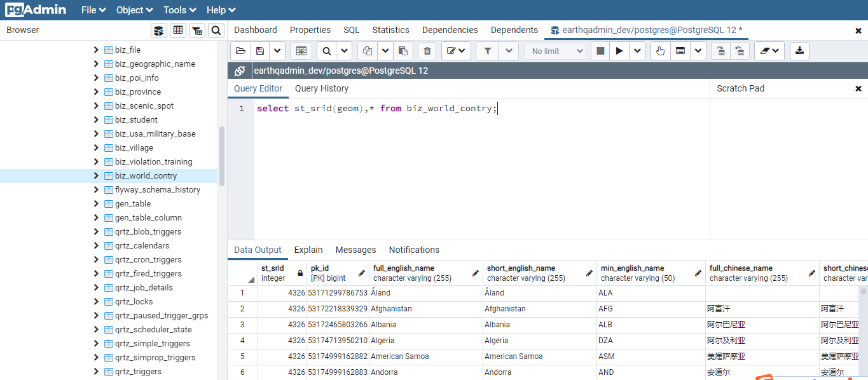Click the biz_poi_info table icon
Image resolution: width=868 pixels, height=380 pixels.
click(109, 78)
